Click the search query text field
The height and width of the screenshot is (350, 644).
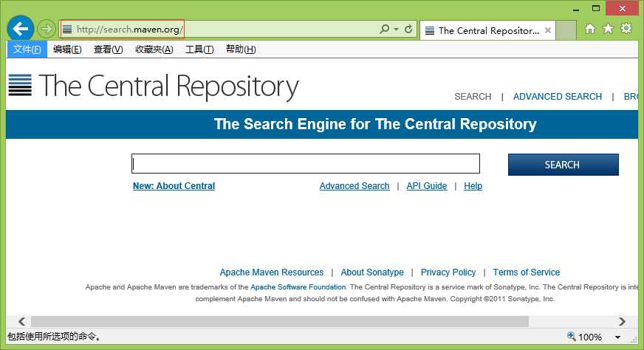coord(305,164)
